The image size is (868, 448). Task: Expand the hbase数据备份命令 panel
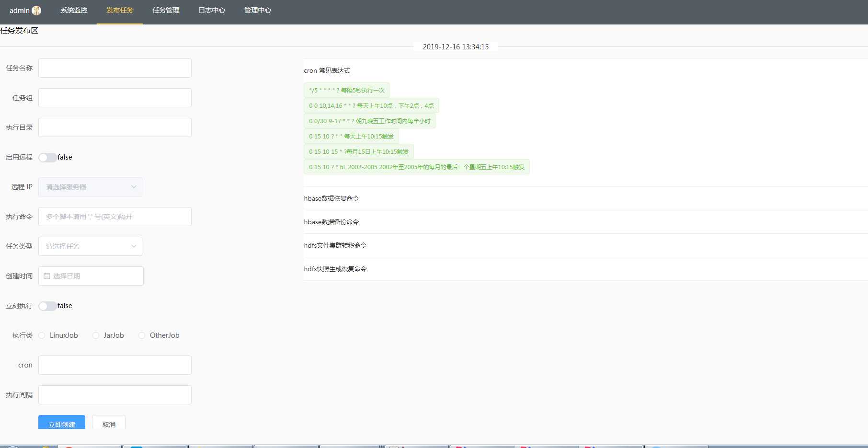click(x=585, y=222)
